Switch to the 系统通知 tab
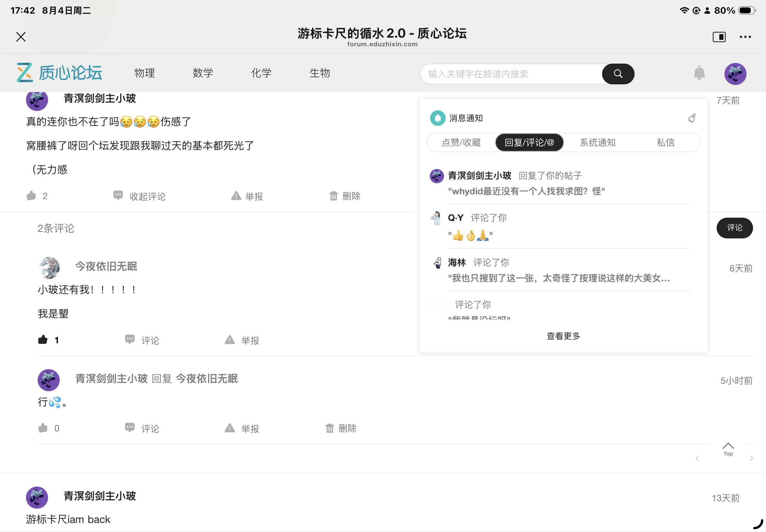The height and width of the screenshot is (532, 766). coord(598,143)
